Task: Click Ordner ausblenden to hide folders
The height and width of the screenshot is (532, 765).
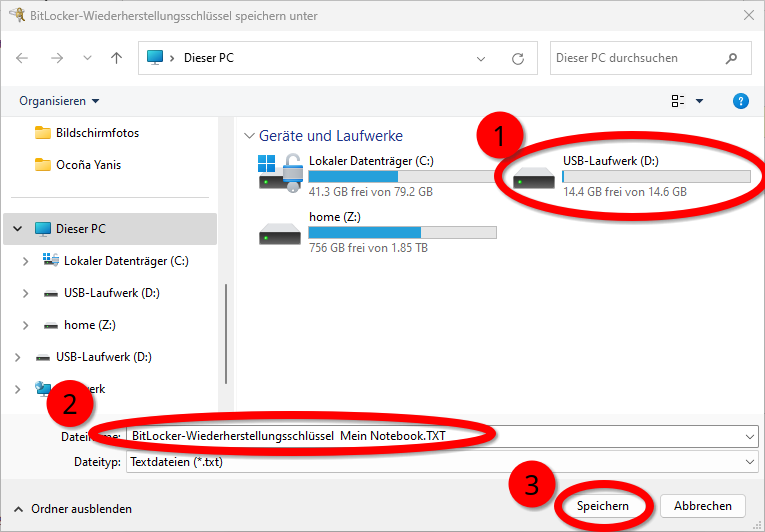Action: point(73,509)
